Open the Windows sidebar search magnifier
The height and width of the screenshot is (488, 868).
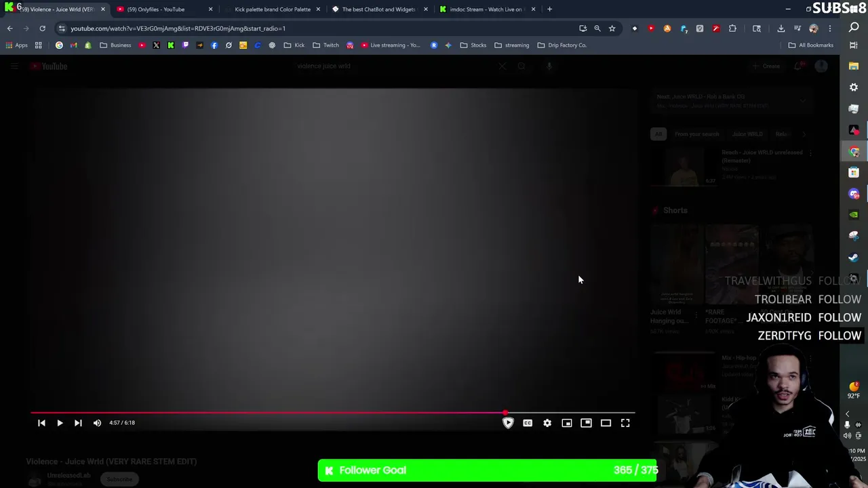[x=854, y=28]
